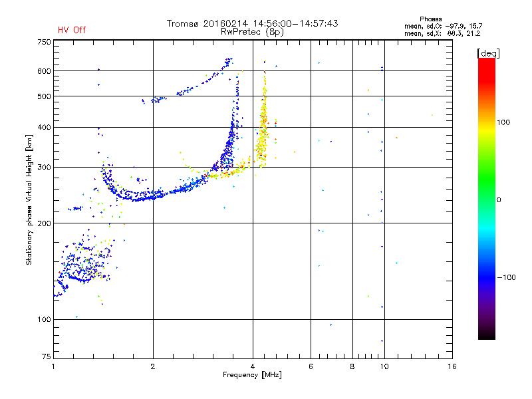The width and height of the screenshot is (532, 399).
Task: Click the x-axis label '10'
Action: click(384, 366)
